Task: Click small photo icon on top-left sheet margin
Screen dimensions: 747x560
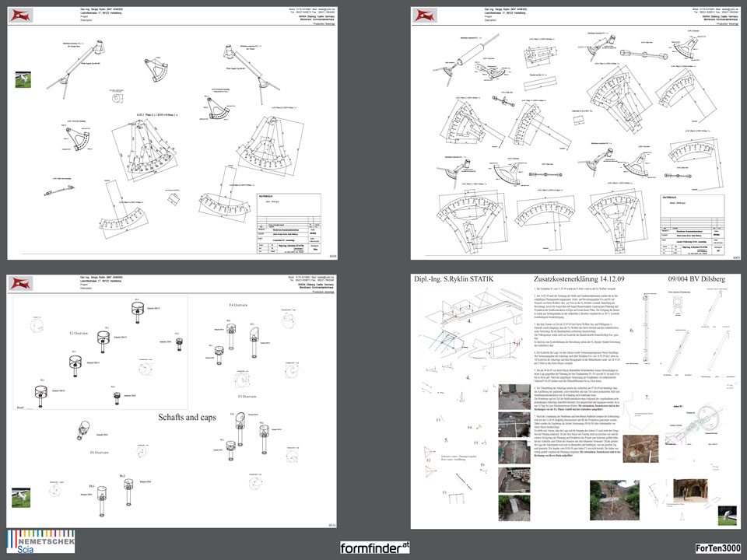Action: [x=23, y=79]
